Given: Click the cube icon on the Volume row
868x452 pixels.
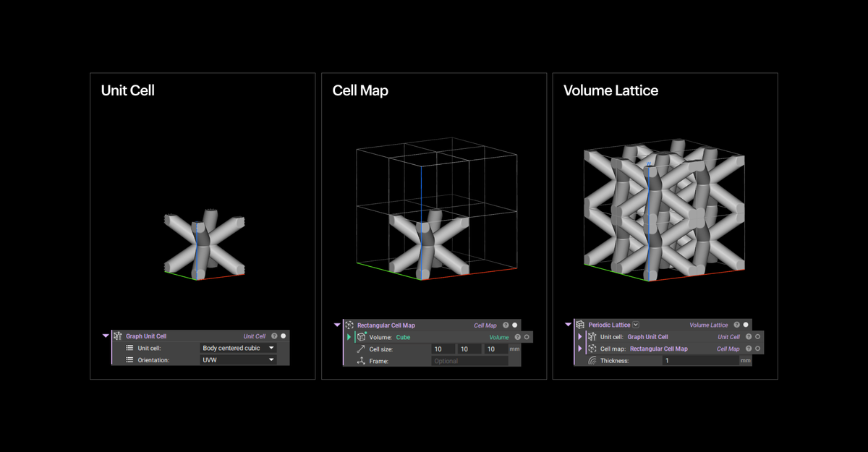Looking at the screenshot, I should click(x=362, y=336).
